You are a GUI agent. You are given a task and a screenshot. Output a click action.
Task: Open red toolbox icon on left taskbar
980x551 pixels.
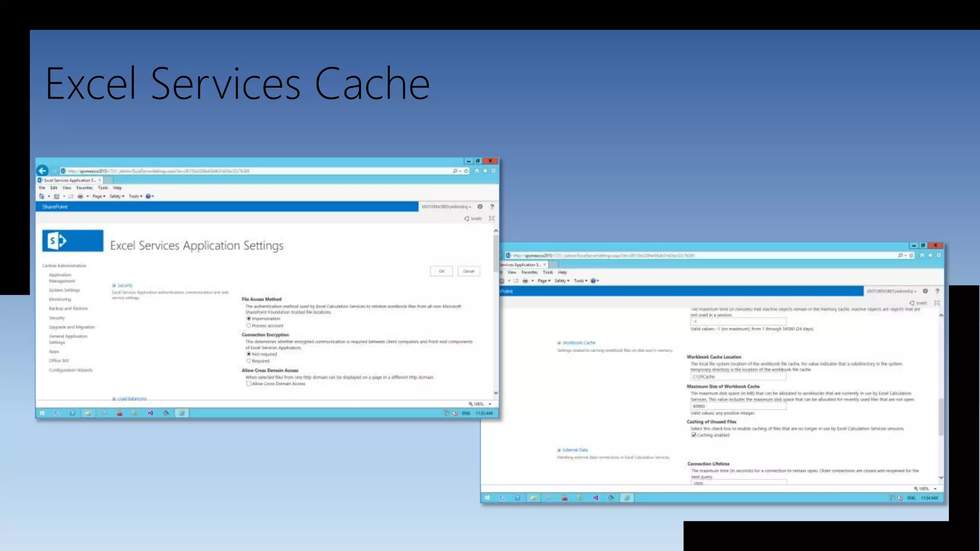point(120,413)
